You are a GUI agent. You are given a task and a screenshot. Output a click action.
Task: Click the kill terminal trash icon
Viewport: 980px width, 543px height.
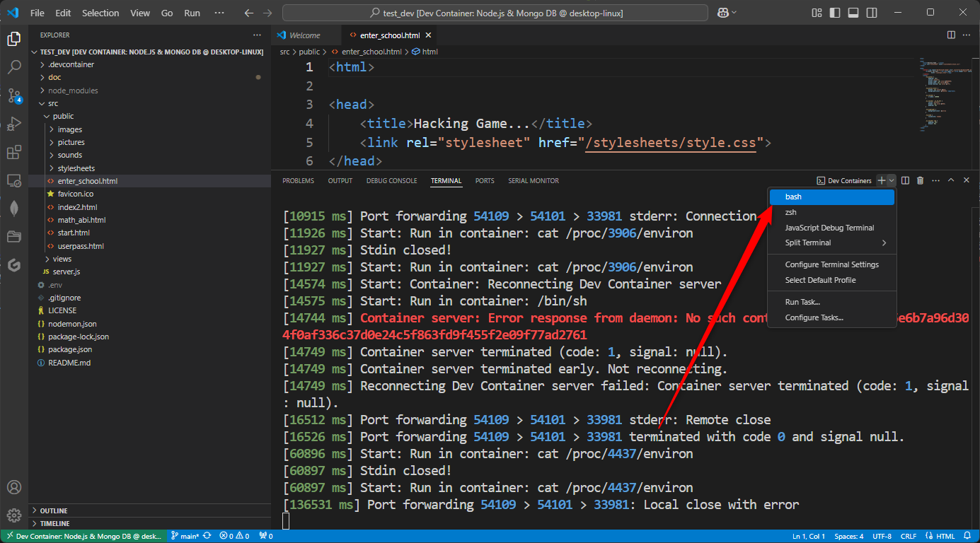click(920, 181)
